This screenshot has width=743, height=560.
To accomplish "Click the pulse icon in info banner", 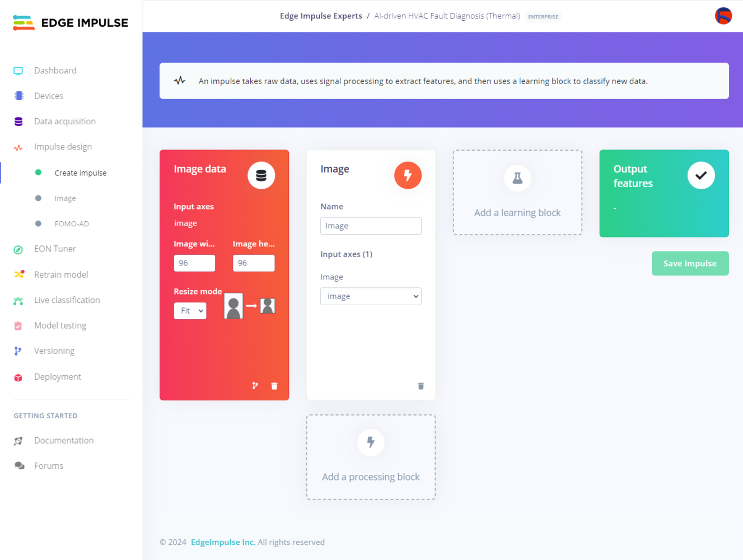I will 180,81.
